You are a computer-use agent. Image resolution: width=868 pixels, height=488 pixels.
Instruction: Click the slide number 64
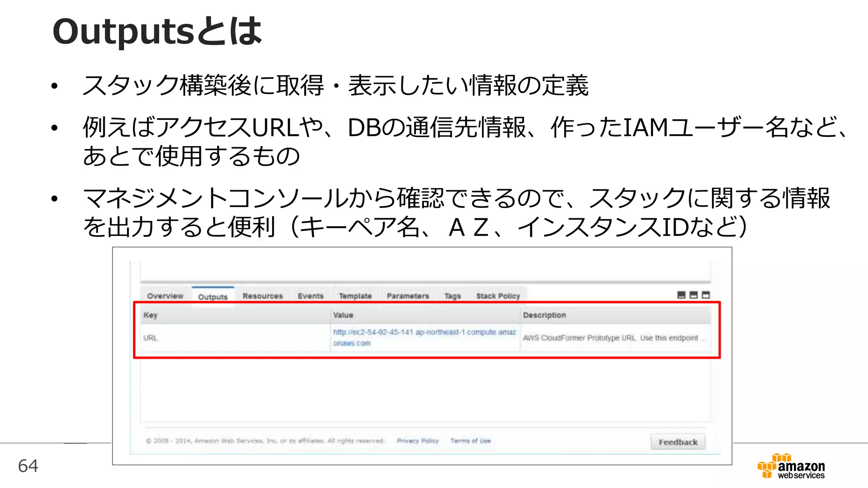(x=28, y=466)
